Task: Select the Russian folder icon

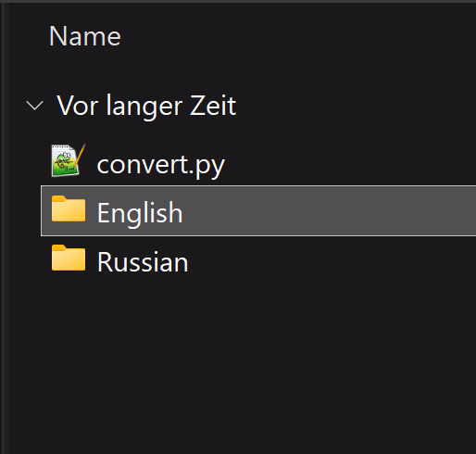Action: click(69, 258)
